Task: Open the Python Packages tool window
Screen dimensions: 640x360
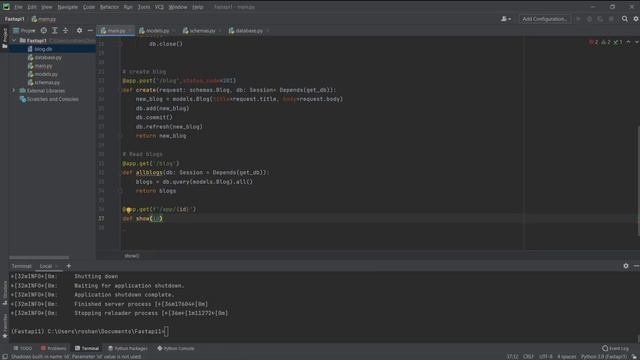Action: pyautogui.click(x=128, y=349)
